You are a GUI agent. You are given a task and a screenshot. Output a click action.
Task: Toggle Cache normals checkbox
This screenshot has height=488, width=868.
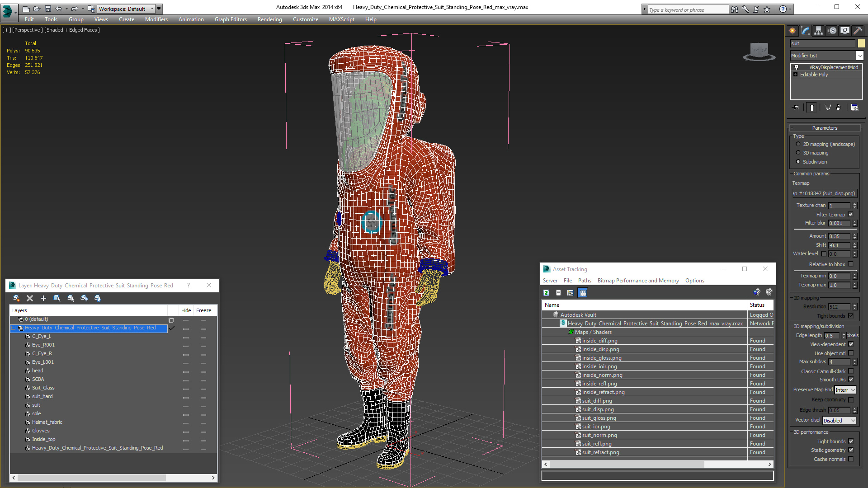851,459
